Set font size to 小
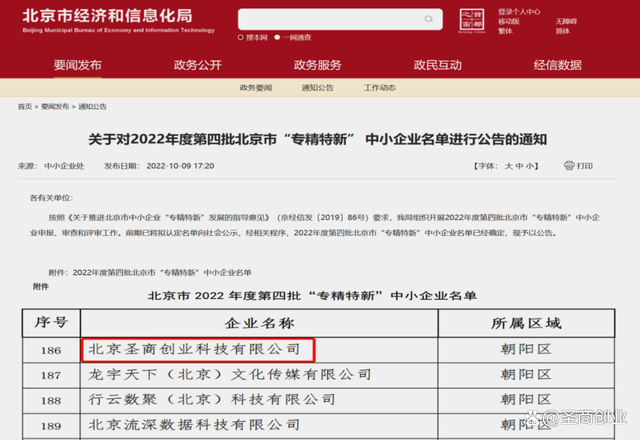Image resolution: width=640 pixels, height=440 pixels. click(x=529, y=166)
